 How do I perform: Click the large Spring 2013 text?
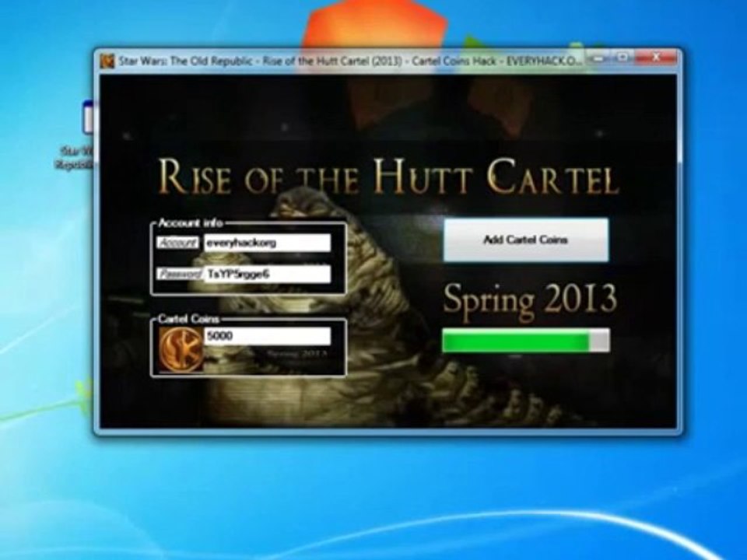coord(530,300)
